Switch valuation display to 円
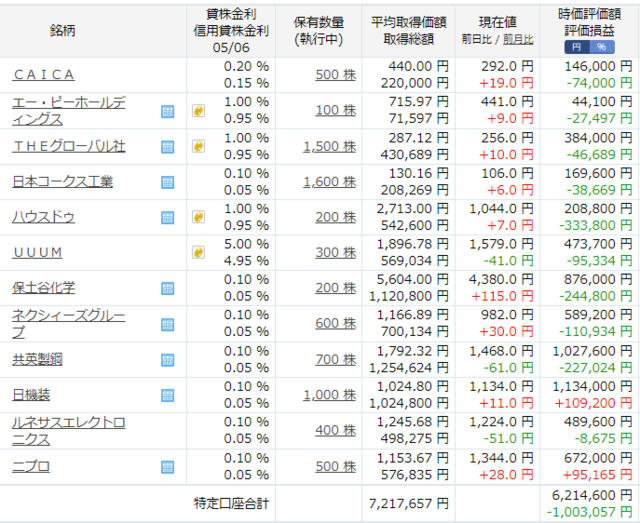 [x=577, y=47]
